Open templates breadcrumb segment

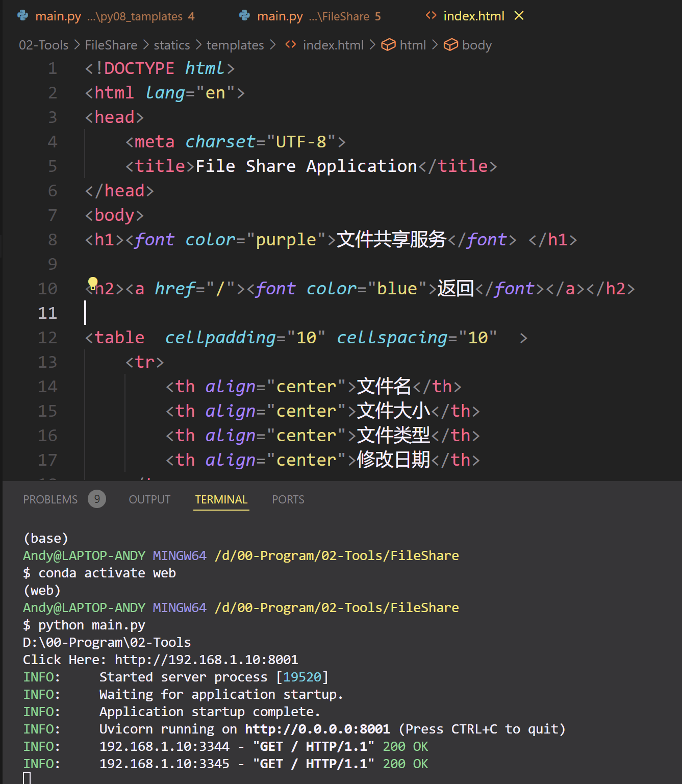235,45
